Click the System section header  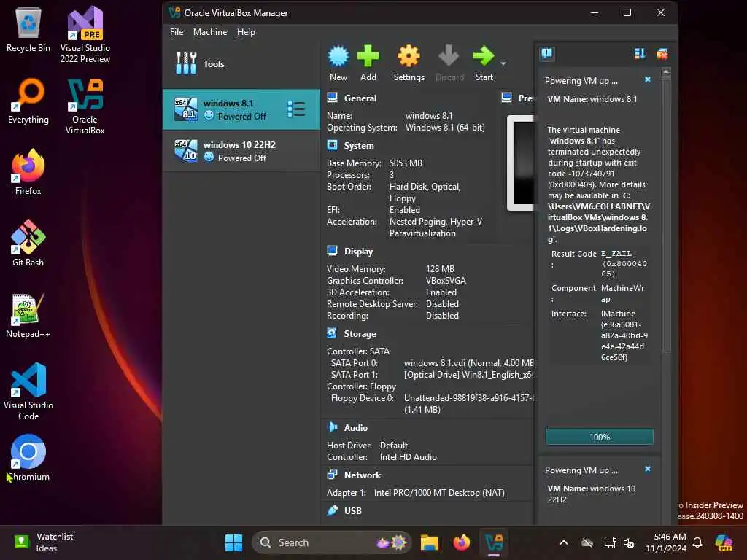point(359,146)
